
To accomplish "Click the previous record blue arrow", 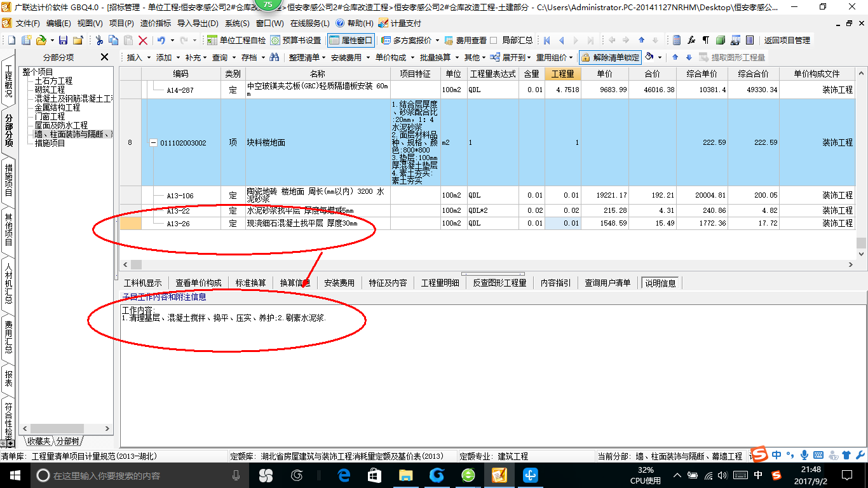I will pyautogui.click(x=561, y=40).
